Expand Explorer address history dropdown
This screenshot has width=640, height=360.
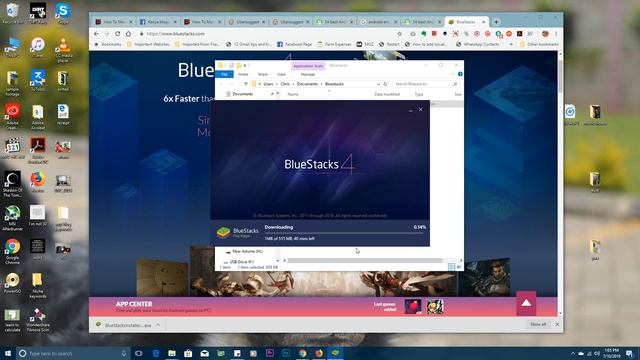[x=378, y=84]
